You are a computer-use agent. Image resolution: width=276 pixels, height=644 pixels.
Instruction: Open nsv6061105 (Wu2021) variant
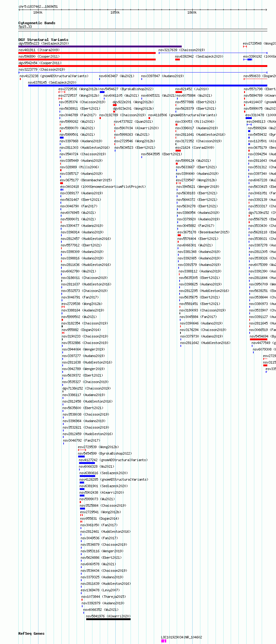click(121, 95)
